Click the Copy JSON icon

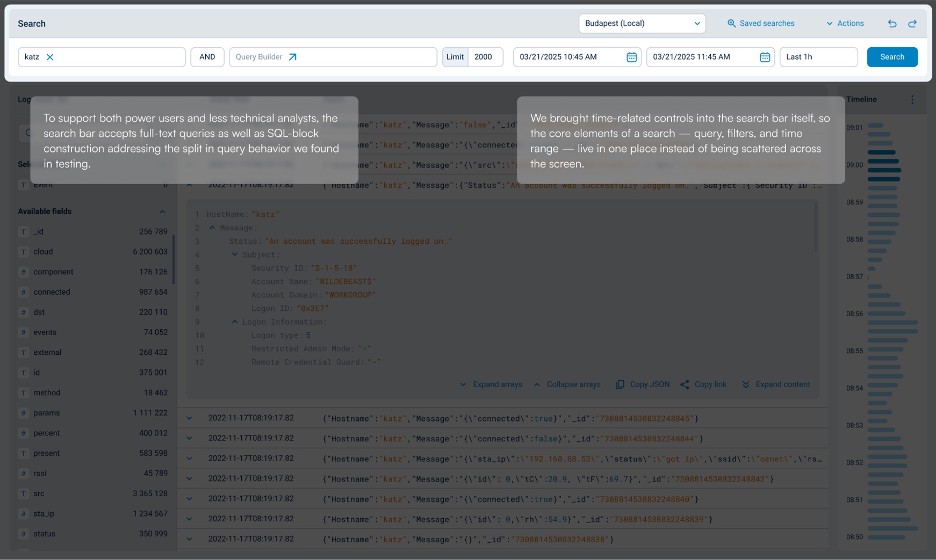[620, 384]
